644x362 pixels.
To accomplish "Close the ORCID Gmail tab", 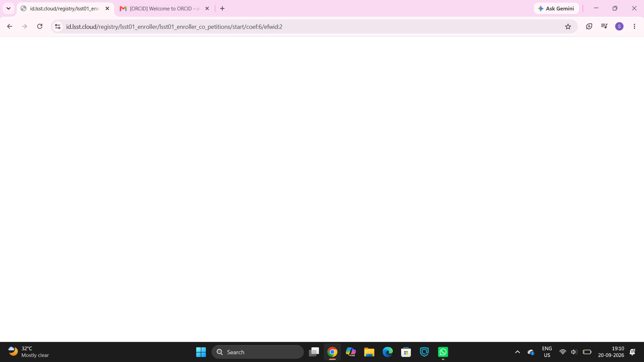I will click(x=207, y=8).
